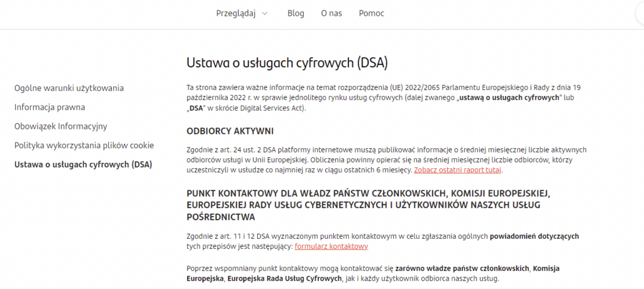Click the bold 'Europejska Rada Usług Cyfrowych' text
The width and height of the screenshot is (644, 289).
pyautogui.click(x=284, y=278)
